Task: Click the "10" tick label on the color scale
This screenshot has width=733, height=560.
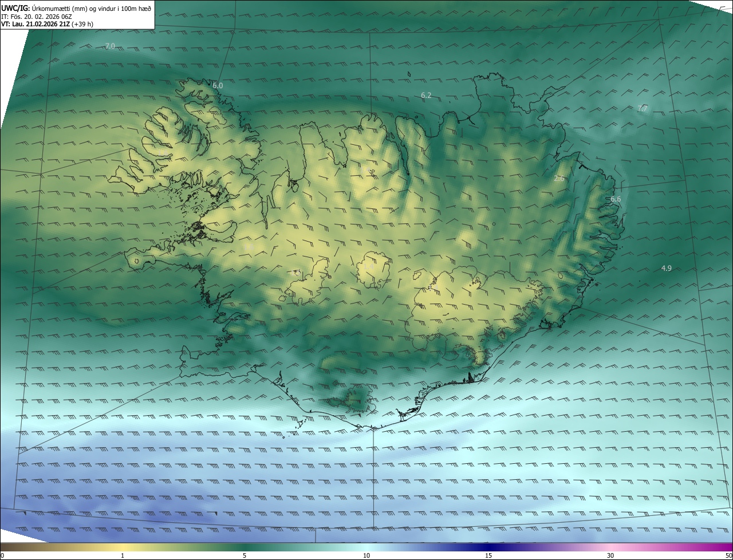Action: point(366,556)
